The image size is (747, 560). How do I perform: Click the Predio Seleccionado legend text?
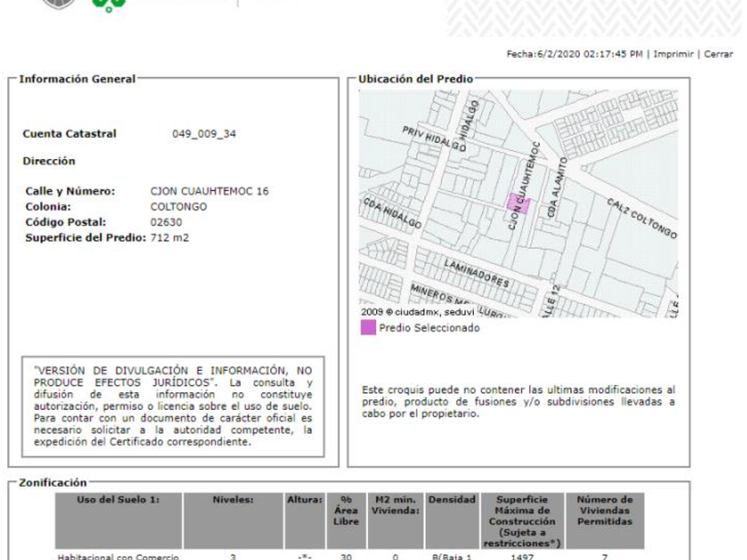tap(430, 328)
